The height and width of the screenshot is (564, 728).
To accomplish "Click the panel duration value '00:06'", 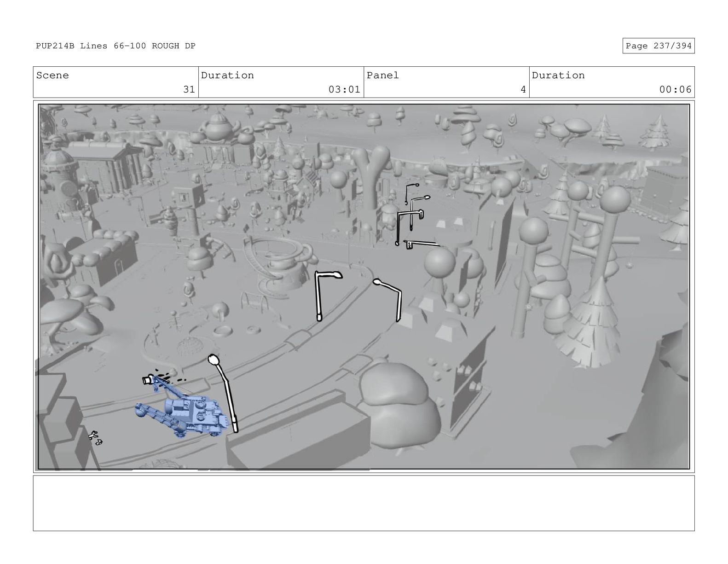I will [675, 89].
